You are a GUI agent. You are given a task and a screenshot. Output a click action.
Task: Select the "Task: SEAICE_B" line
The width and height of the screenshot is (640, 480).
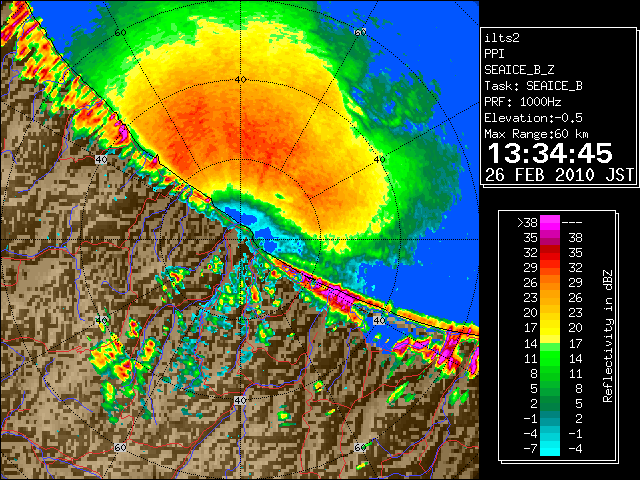click(533, 86)
